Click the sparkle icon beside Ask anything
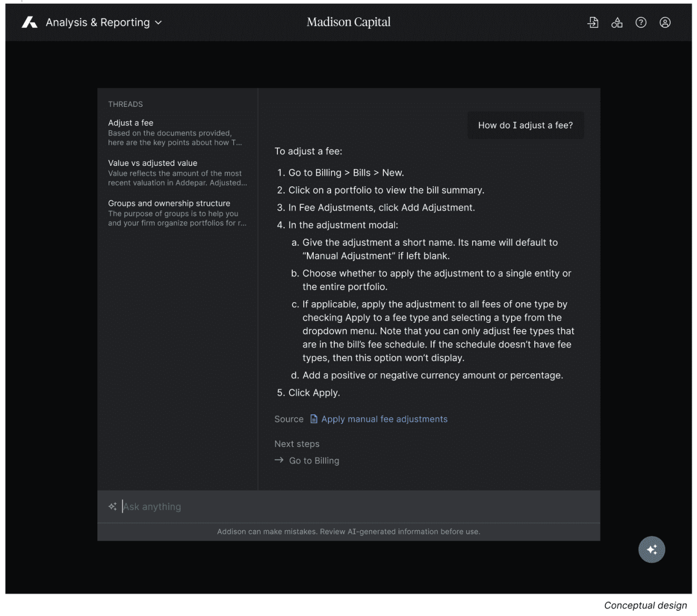The height and width of the screenshot is (616, 697). click(113, 506)
